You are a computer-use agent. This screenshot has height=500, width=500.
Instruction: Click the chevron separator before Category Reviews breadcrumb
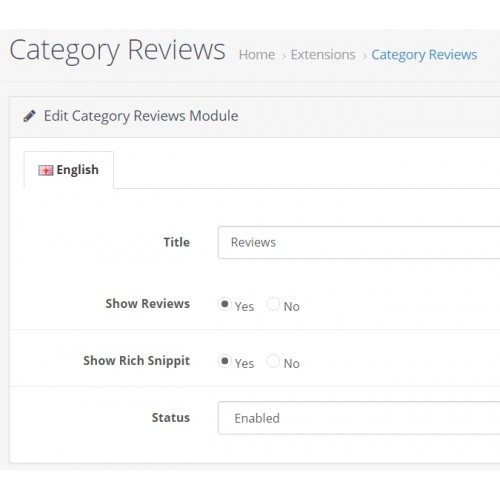click(364, 56)
